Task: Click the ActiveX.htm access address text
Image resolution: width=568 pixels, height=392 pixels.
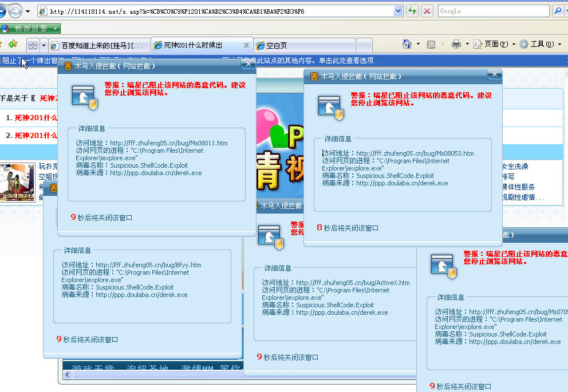Action: [336, 282]
